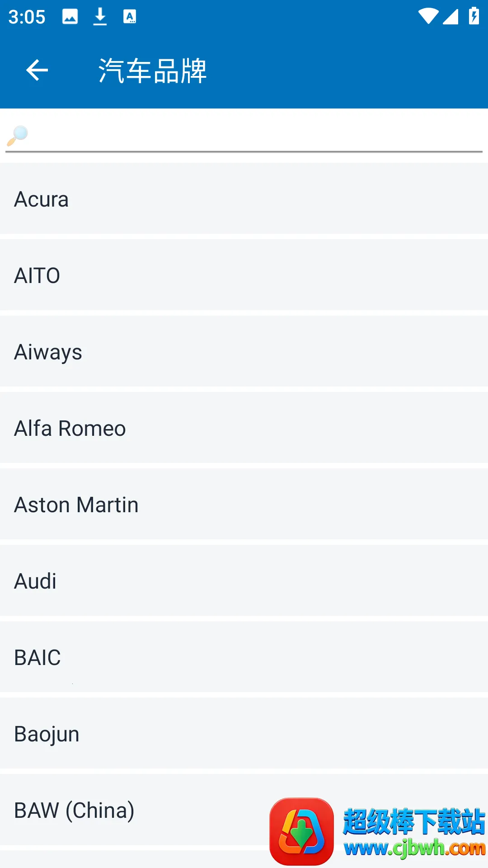Select Acura from the brand list
Viewport: 488px width, 868px height.
pyautogui.click(x=244, y=199)
